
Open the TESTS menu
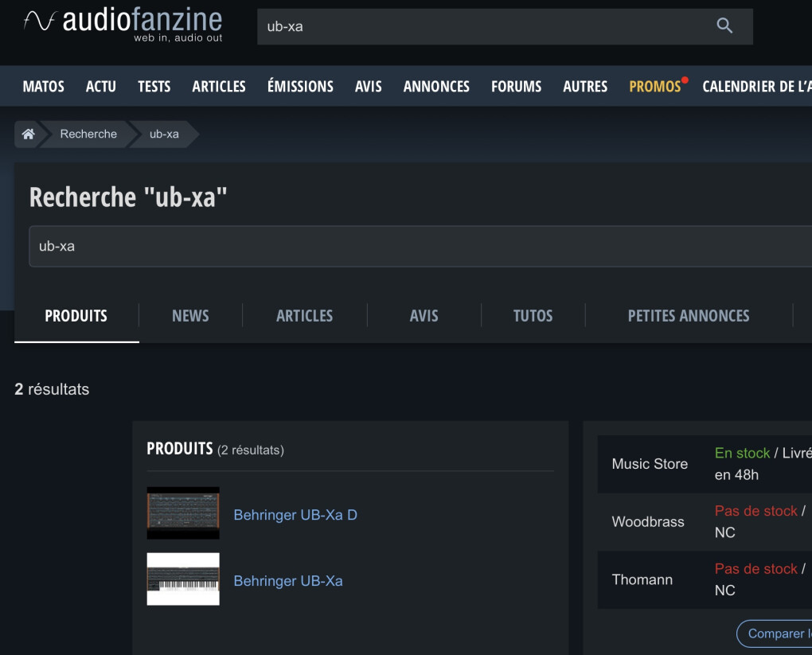[x=154, y=87]
